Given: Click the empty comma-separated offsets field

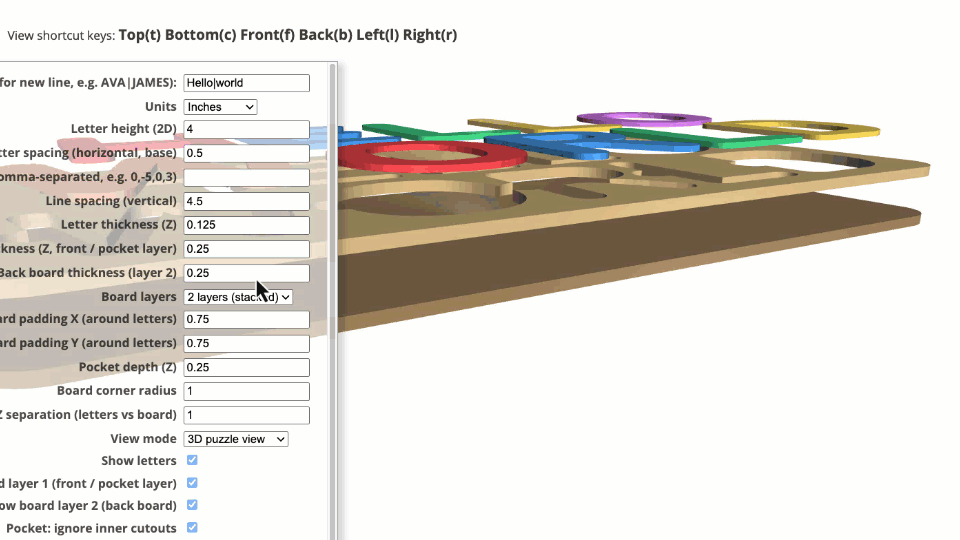Looking at the screenshot, I should 246,178.
